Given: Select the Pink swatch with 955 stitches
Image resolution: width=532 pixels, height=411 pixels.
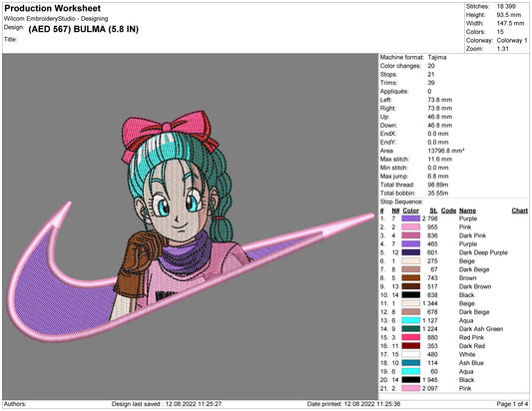Looking at the screenshot, I should pos(410,227).
